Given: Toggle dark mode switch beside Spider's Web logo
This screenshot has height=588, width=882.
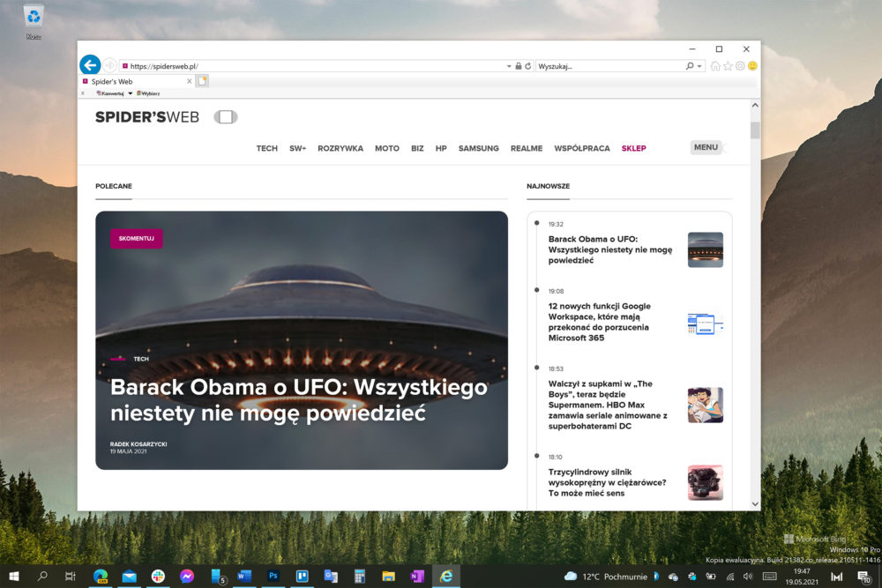Looking at the screenshot, I should click(226, 117).
